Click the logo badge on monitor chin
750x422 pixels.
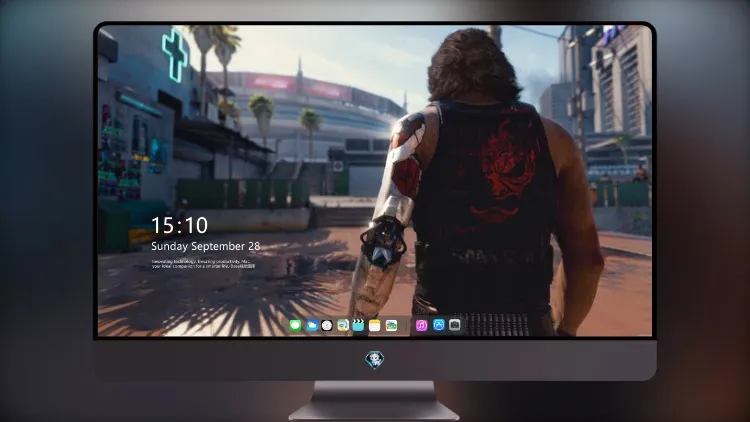pos(375,360)
